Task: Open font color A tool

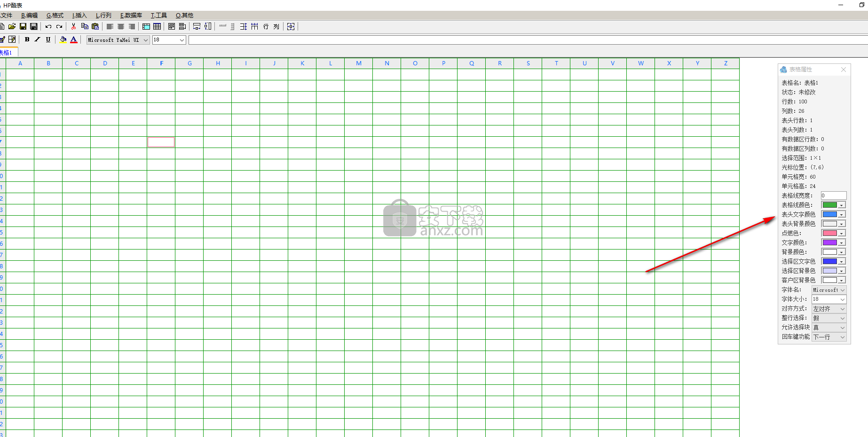Action: point(74,39)
